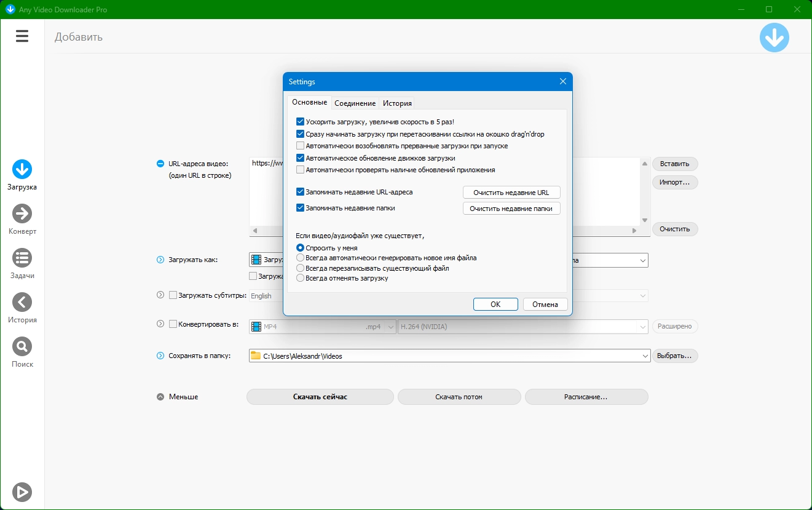This screenshot has height=510, width=812.
Task: Toggle automatic download engine updates
Action: [x=300, y=157]
